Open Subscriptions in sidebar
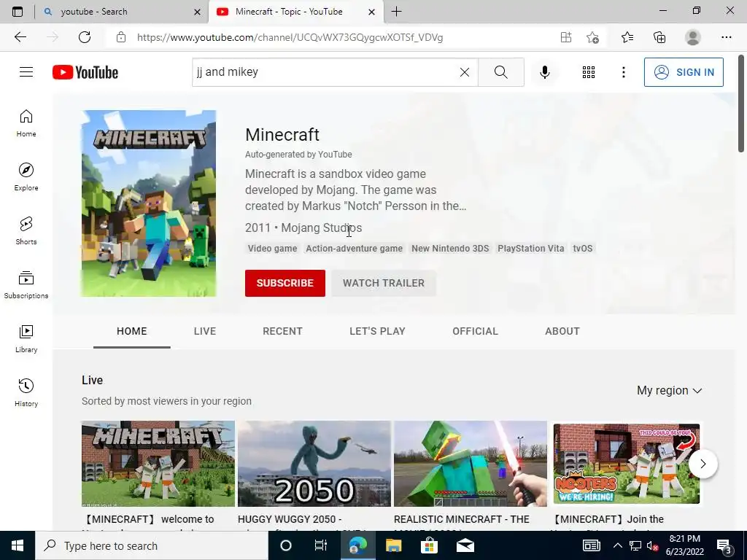This screenshot has width=747, height=560. (26, 285)
